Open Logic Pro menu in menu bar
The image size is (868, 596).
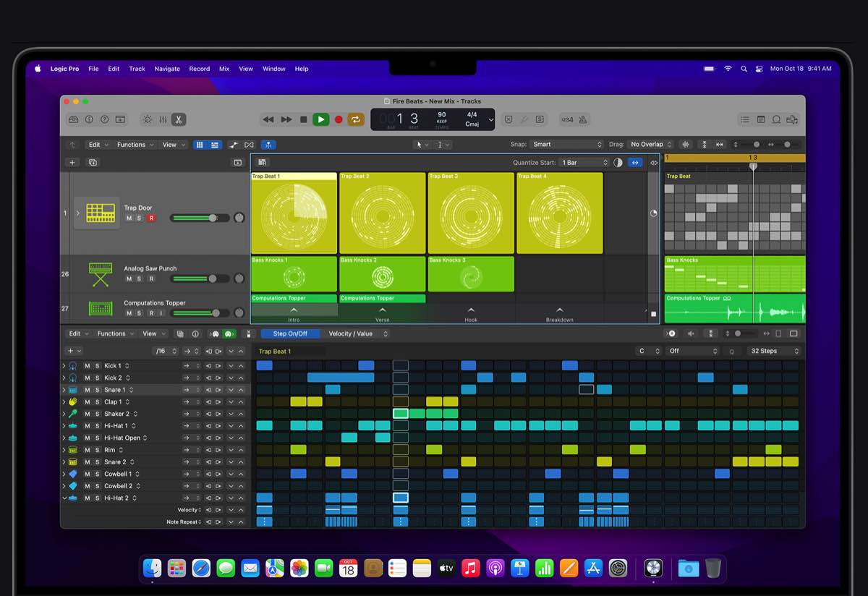[x=64, y=69]
